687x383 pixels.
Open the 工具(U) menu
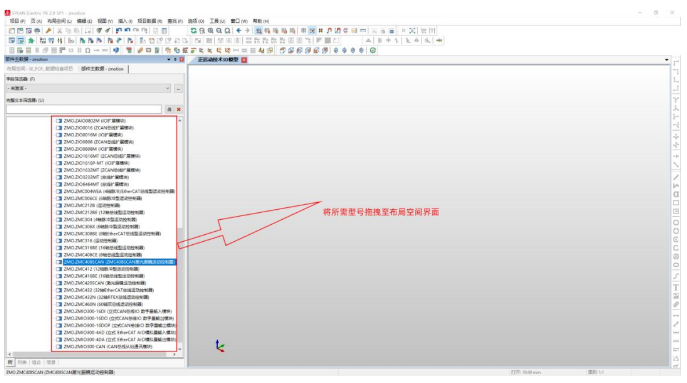[217, 21]
